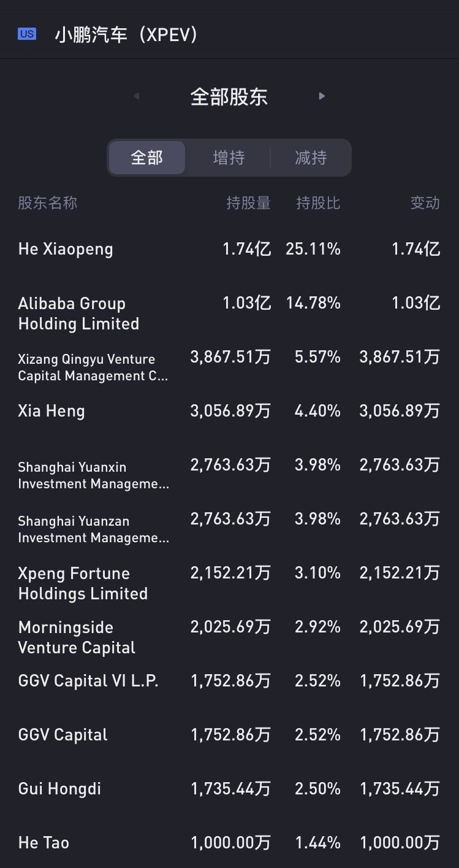The image size is (459, 868).
Task: Switch to the 增持 tab
Action: coord(229,158)
